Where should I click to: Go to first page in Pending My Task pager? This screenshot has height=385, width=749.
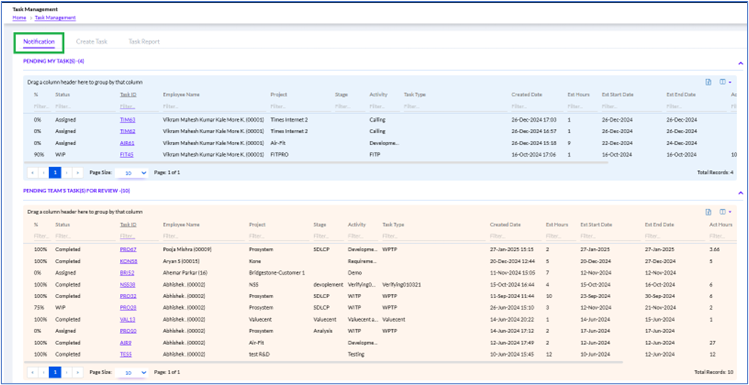click(32, 172)
